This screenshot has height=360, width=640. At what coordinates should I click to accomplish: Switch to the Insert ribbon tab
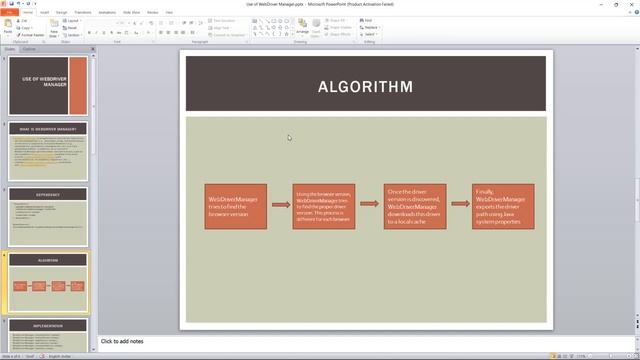(44, 12)
